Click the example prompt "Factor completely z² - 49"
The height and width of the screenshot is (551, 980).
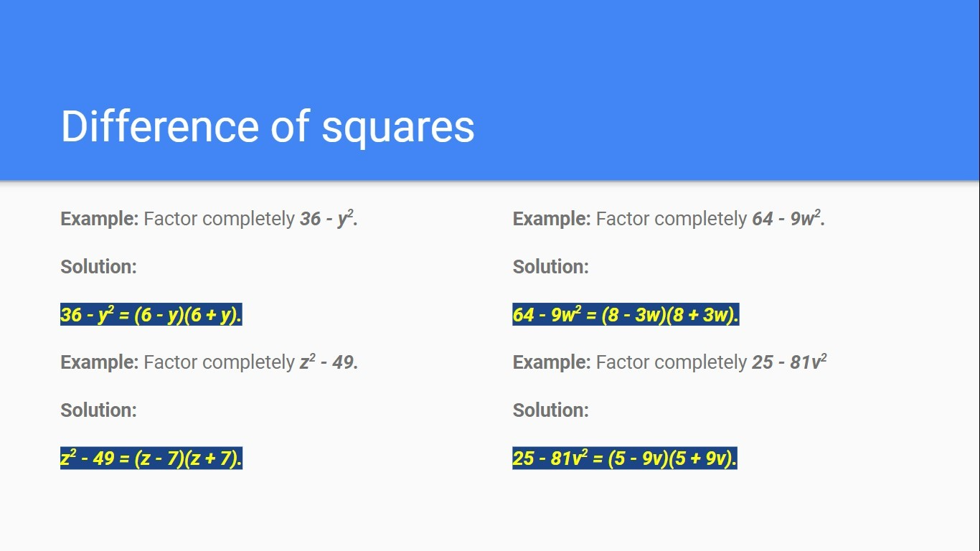[250, 362]
